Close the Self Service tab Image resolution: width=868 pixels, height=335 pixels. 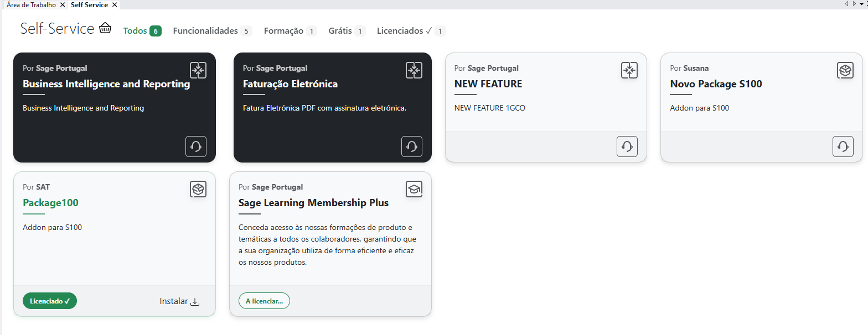114,5
